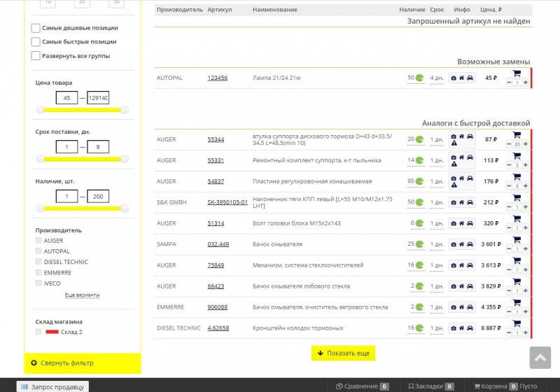Add AUGER 51314 bolt to cart
The image size is (560, 392).
click(517, 219)
